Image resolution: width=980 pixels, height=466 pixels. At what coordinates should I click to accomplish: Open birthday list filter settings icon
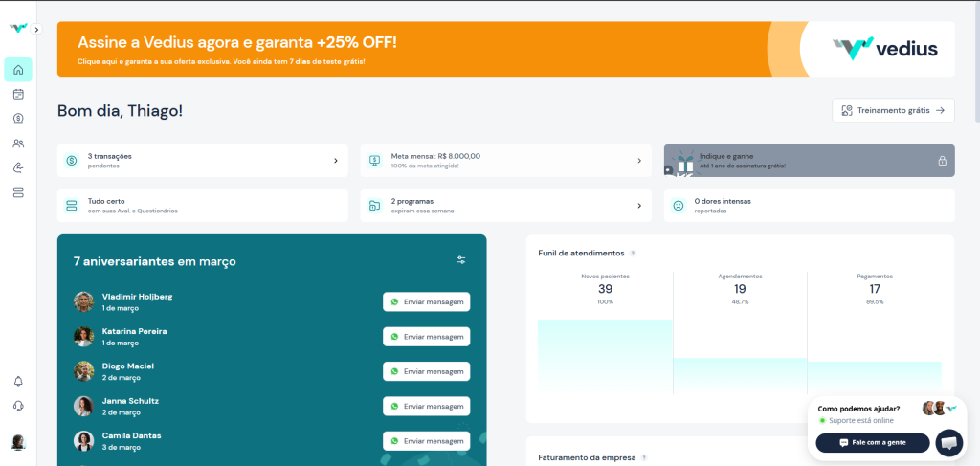point(461,260)
